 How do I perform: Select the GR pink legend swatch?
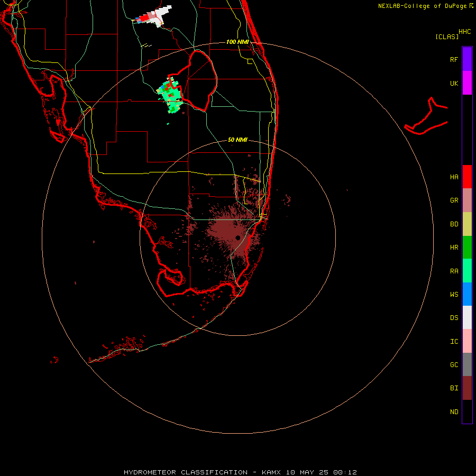point(467,200)
